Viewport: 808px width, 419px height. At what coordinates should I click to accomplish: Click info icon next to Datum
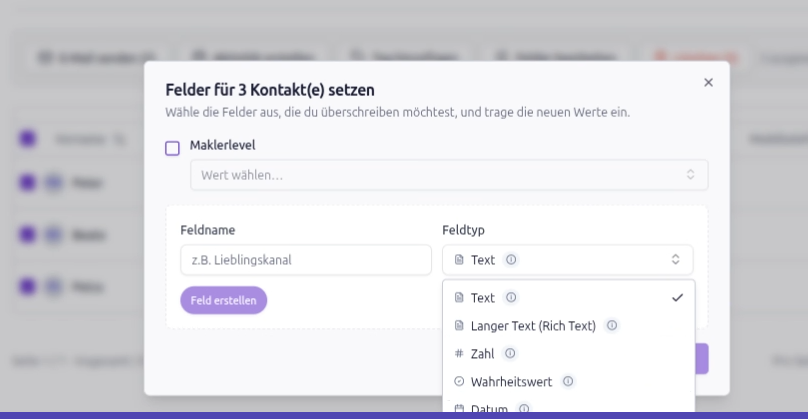[524, 408]
